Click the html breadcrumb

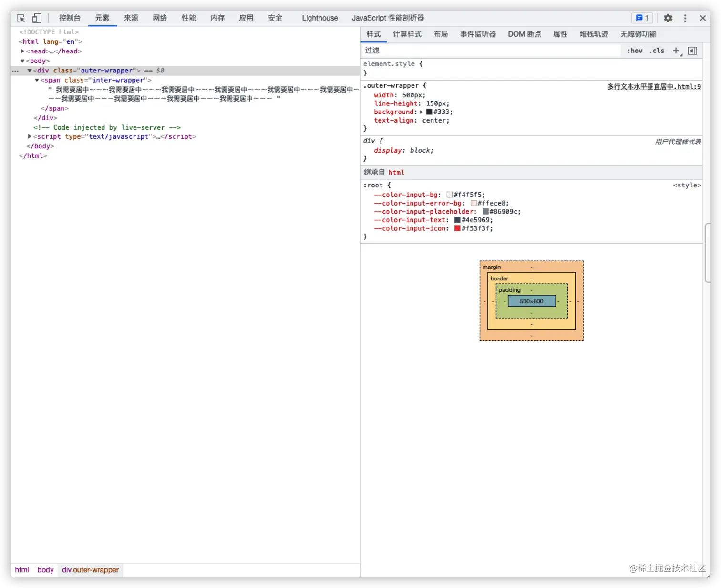point(22,570)
